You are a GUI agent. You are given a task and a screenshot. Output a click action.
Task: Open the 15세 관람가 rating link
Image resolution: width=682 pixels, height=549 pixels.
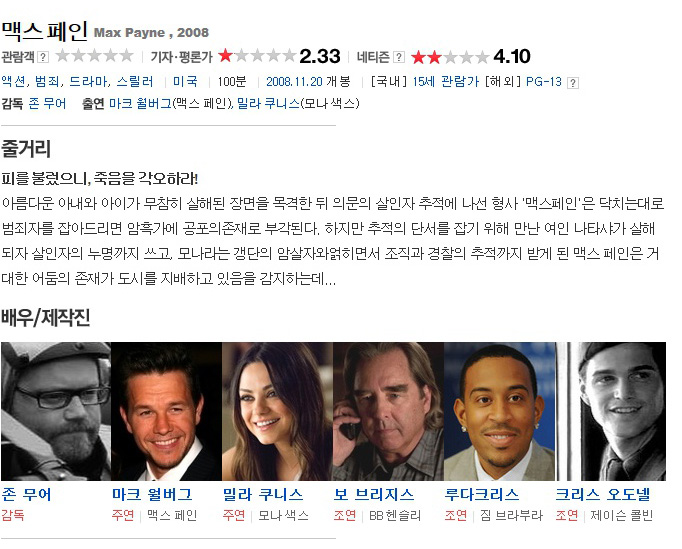click(445, 82)
